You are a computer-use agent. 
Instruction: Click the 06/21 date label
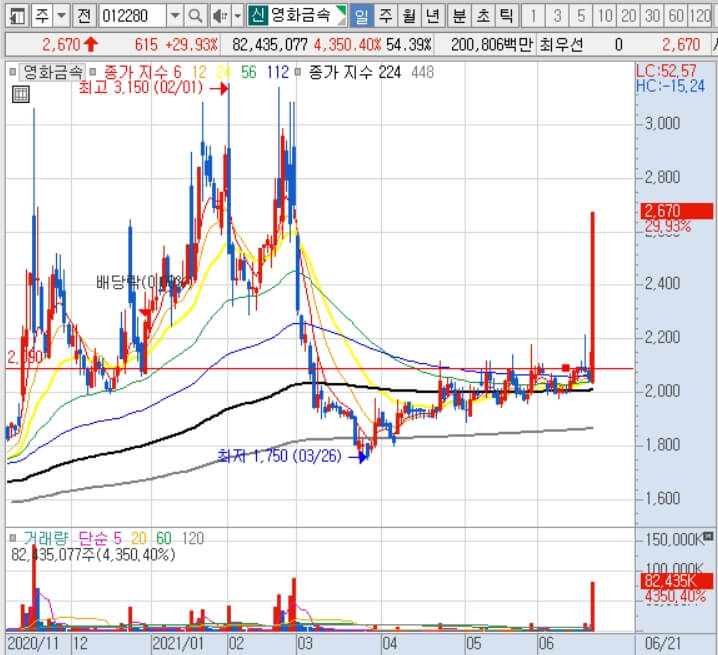click(663, 644)
